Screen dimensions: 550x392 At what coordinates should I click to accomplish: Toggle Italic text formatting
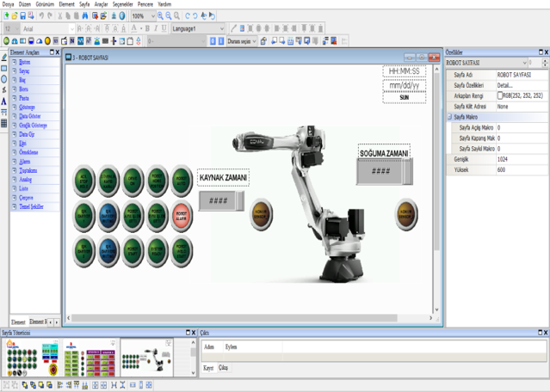click(x=157, y=28)
